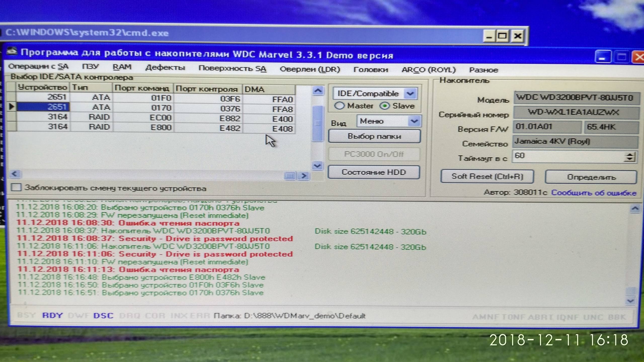Screen dimensions: 644x362
Task: Expand the 'Вид' Меню dropdown
Action: (x=414, y=121)
